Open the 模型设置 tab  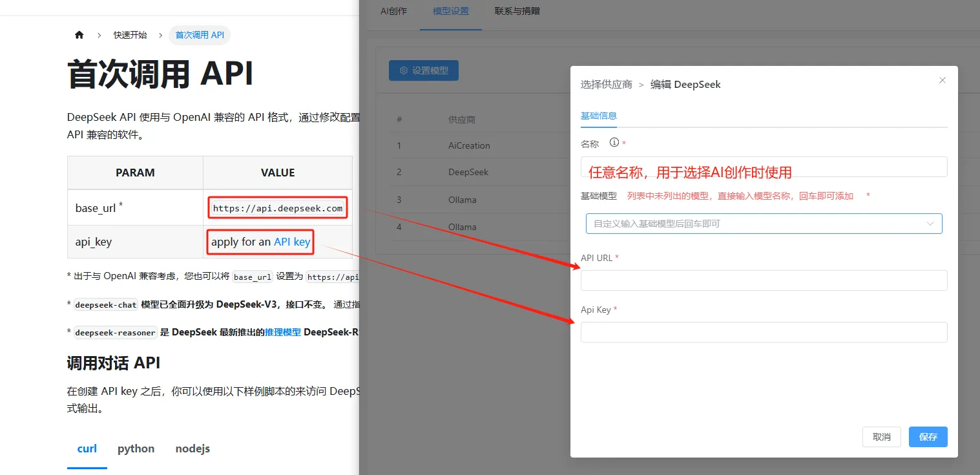[451, 11]
